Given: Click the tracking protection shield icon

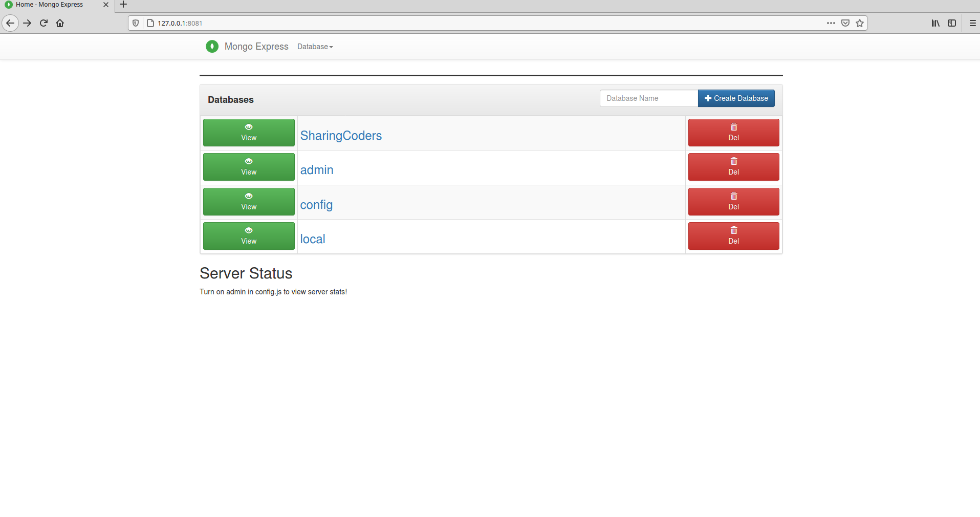Looking at the screenshot, I should pyautogui.click(x=136, y=23).
